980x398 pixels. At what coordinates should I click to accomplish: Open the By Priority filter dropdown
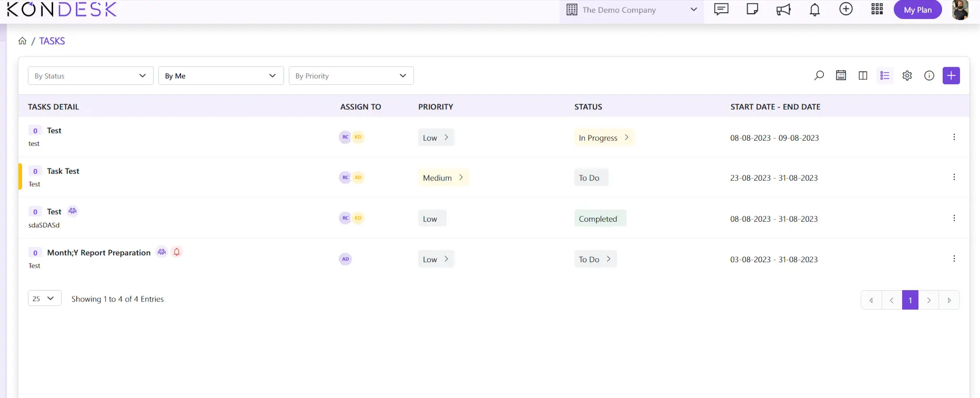click(x=351, y=76)
